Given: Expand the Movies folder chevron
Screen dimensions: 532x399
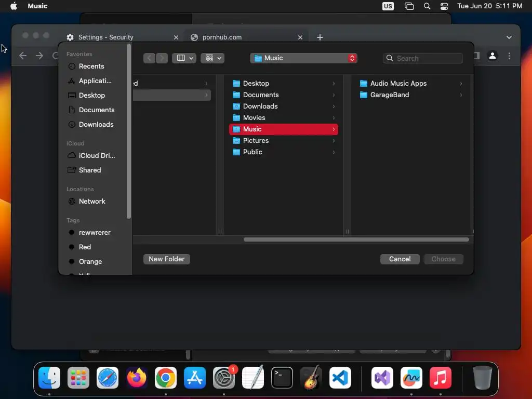Looking at the screenshot, I should 334,118.
